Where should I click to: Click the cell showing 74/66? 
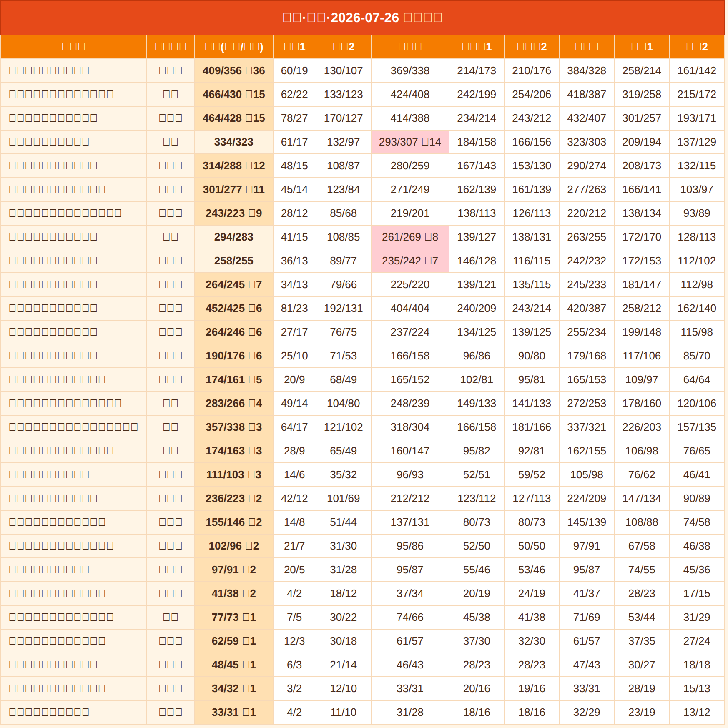410,617
